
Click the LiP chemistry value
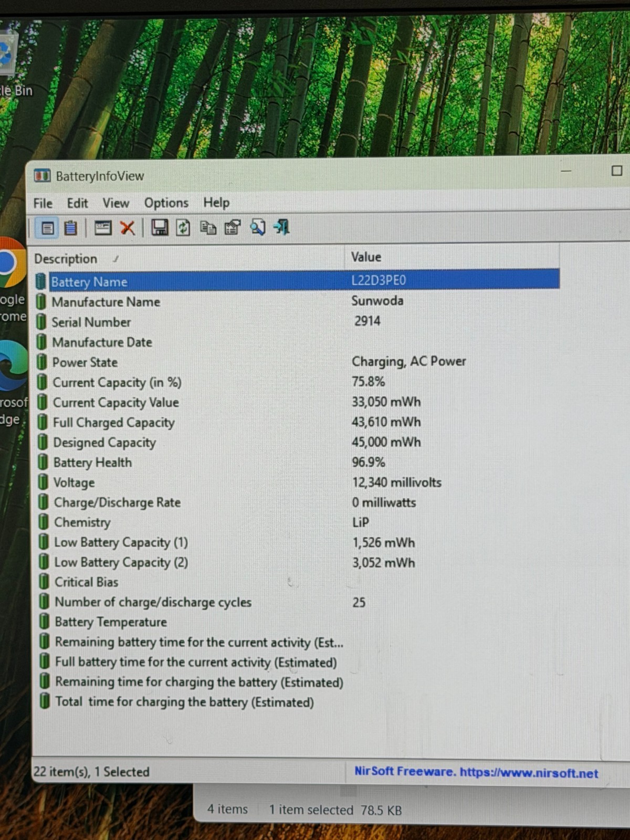click(x=361, y=522)
